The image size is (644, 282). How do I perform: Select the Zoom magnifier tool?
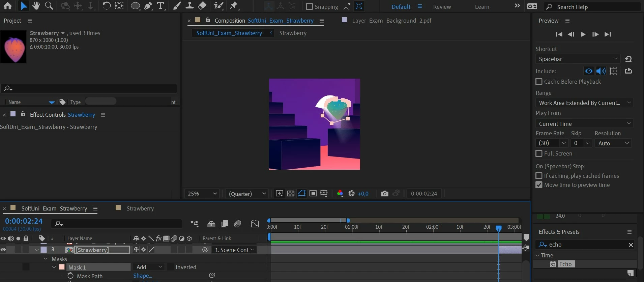click(x=49, y=6)
